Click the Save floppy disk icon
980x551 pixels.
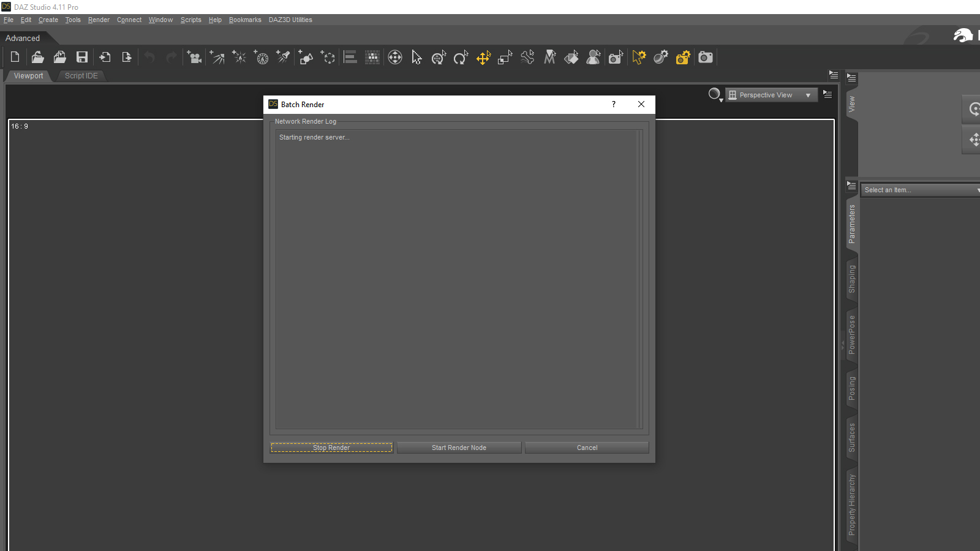click(82, 58)
